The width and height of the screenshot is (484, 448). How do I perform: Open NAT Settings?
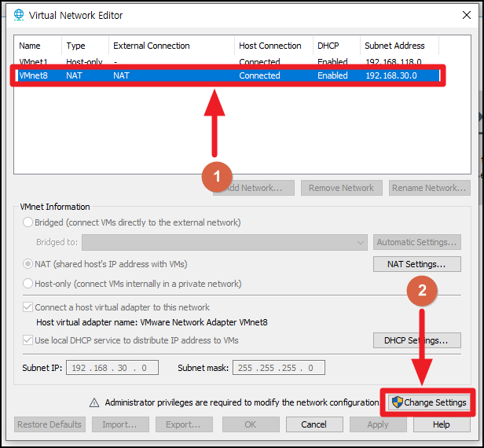point(417,264)
